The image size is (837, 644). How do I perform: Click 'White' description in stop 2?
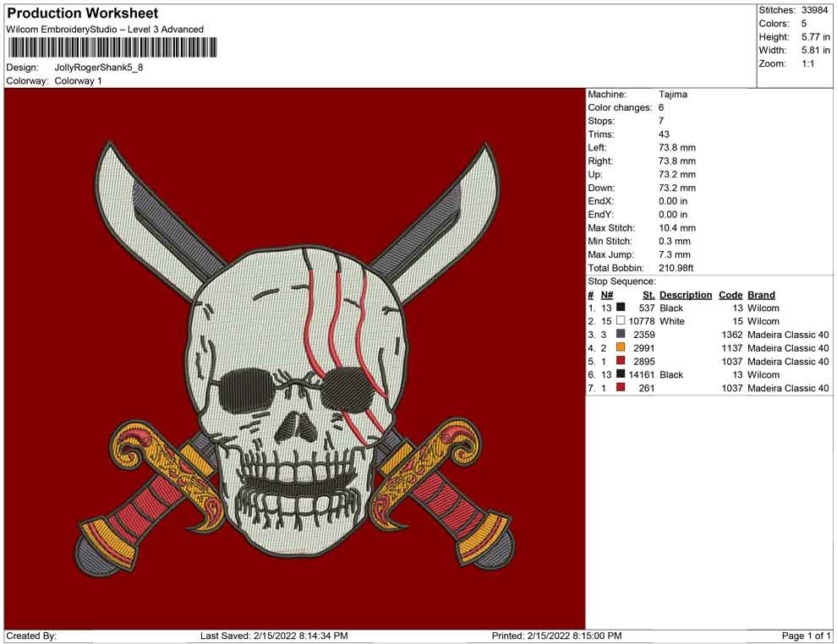(x=672, y=321)
